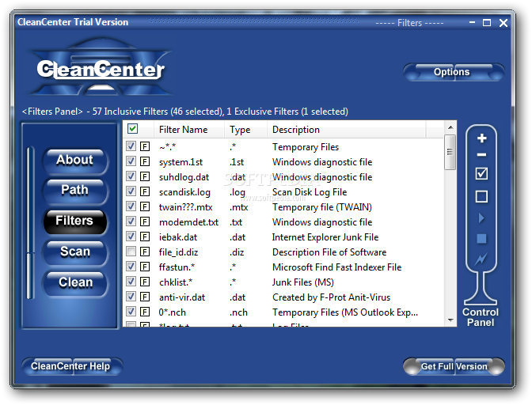This screenshot has height=405, width=532.
Task: Click the filter list vertical scrollbar thumb
Action: tap(450, 152)
